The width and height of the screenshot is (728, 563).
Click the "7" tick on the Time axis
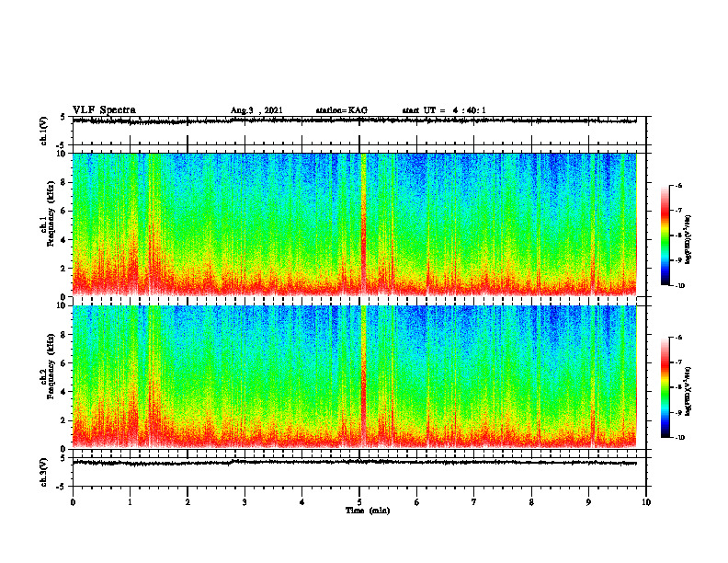474,502
